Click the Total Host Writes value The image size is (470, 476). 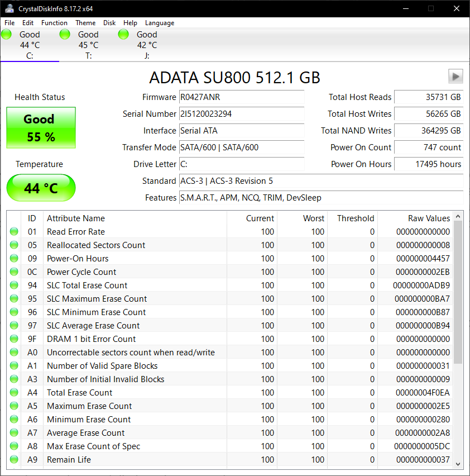[429, 114]
